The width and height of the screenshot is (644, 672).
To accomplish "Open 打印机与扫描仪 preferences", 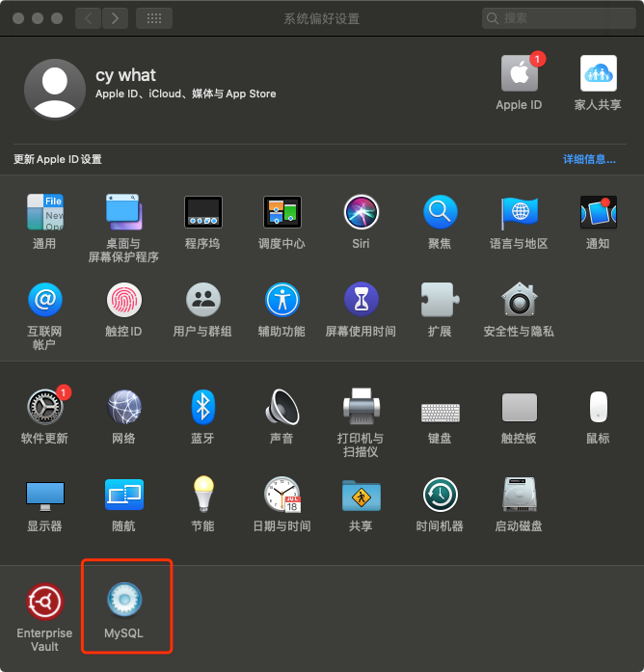I will pos(361,407).
